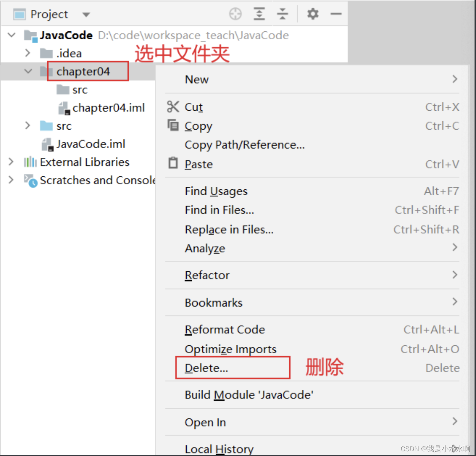Hide the Project tool window with the minus icon
The height and width of the screenshot is (456, 476).
click(x=336, y=14)
